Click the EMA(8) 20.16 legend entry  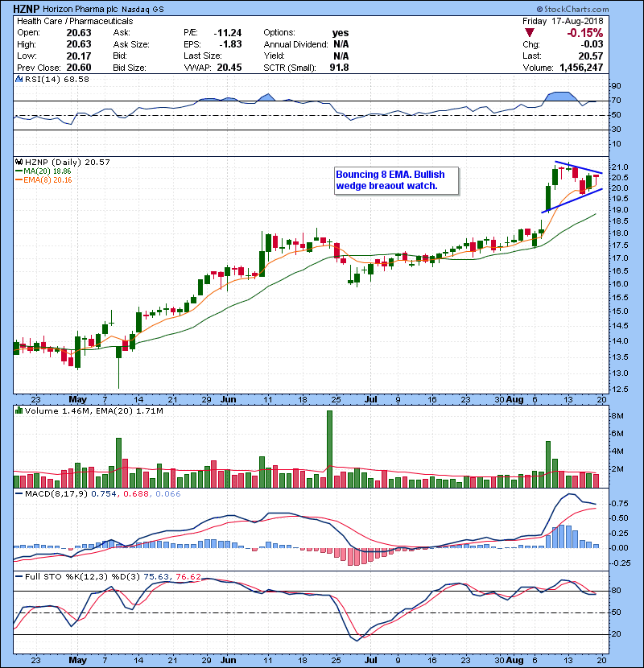(43, 179)
